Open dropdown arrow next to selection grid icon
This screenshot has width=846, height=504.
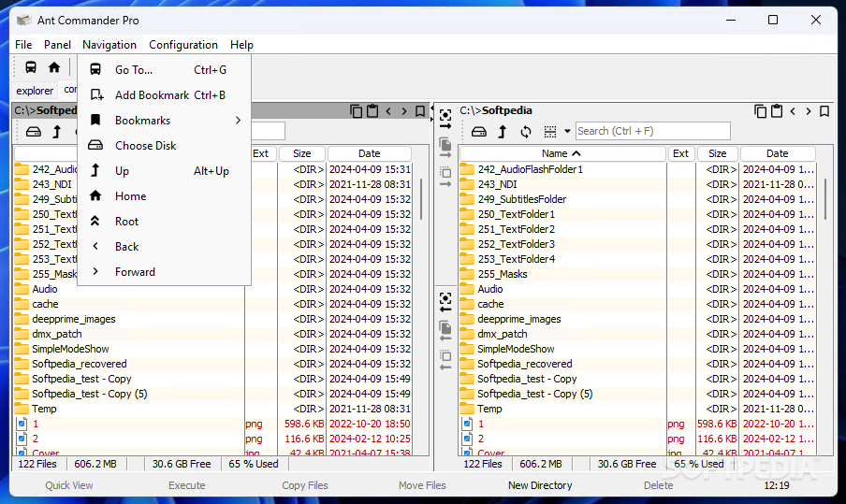tap(566, 132)
